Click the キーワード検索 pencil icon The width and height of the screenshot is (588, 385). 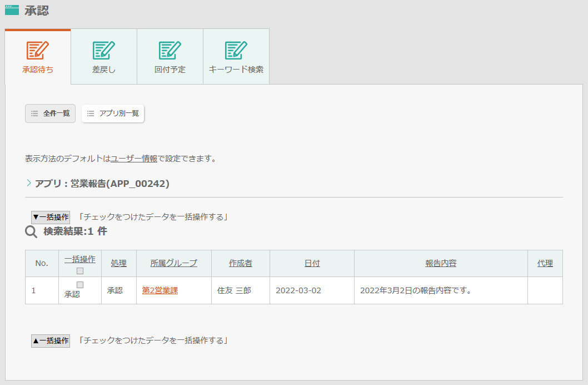tap(236, 50)
